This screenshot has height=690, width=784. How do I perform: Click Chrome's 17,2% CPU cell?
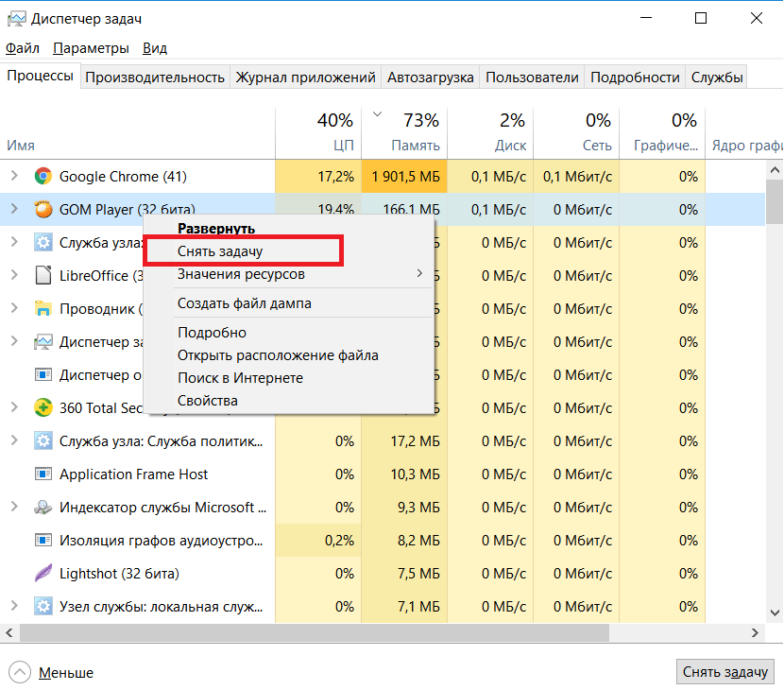pyautogui.click(x=318, y=176)
